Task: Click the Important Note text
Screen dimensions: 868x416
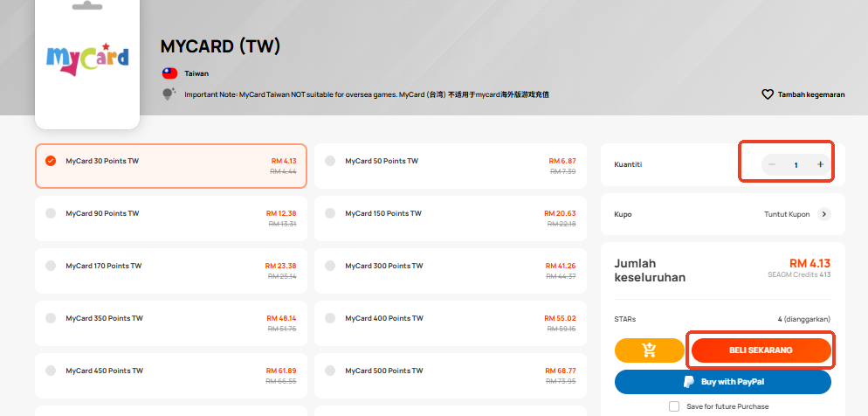Action: (367, 94)
